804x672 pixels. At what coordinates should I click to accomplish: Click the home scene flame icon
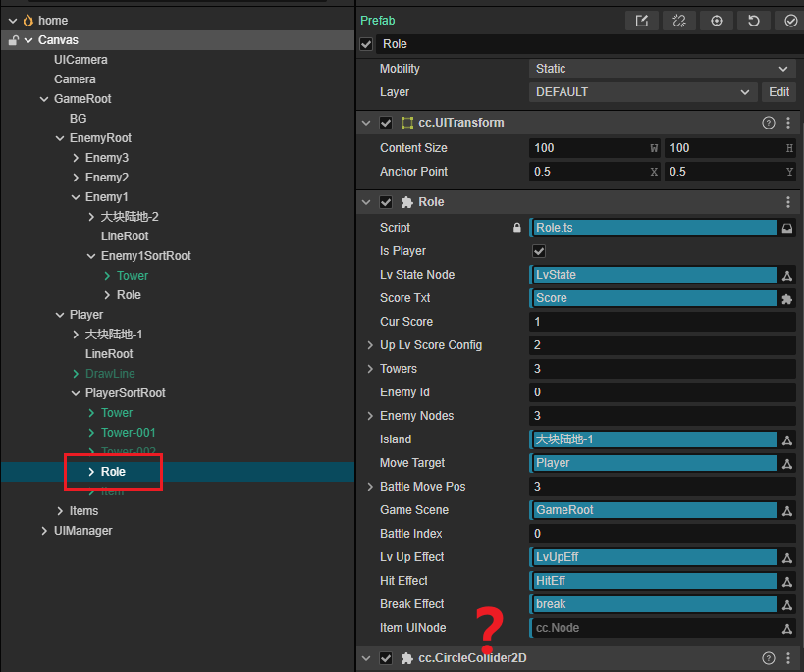28,21
